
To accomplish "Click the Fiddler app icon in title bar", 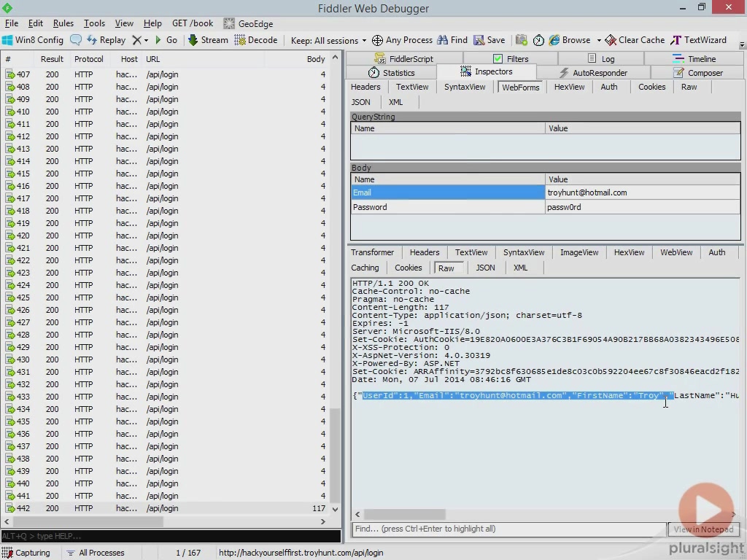I will tap(7, 7).
